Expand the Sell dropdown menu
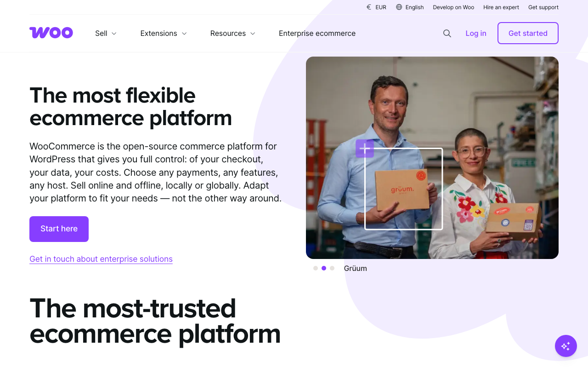This screenshot has height=368, width=588. click(106, 34)
